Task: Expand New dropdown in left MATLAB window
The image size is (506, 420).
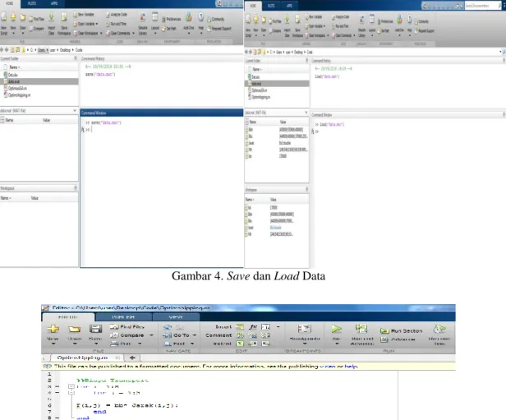Action: coord(13,33)
